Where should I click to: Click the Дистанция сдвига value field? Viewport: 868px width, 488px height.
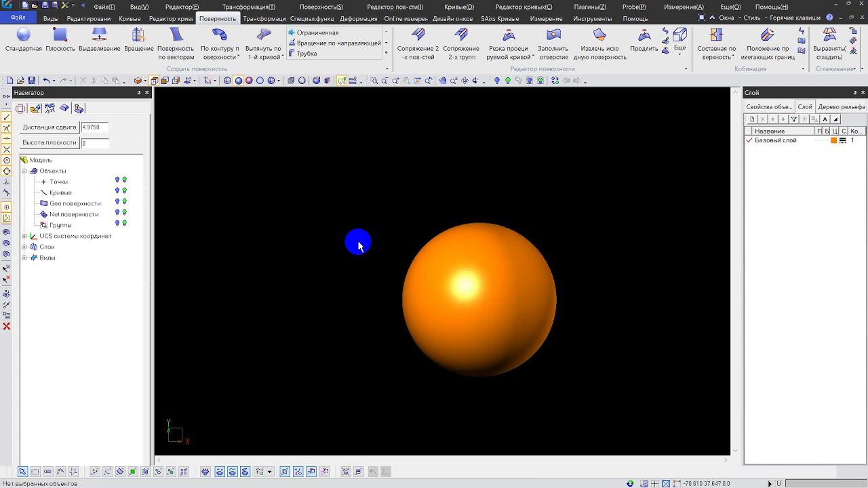tap(94, 127)
